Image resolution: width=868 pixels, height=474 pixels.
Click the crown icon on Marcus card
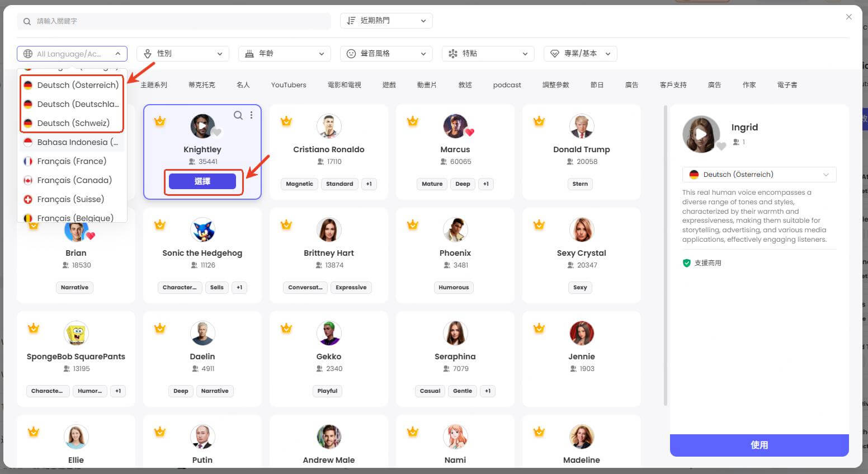coord(413,121)
